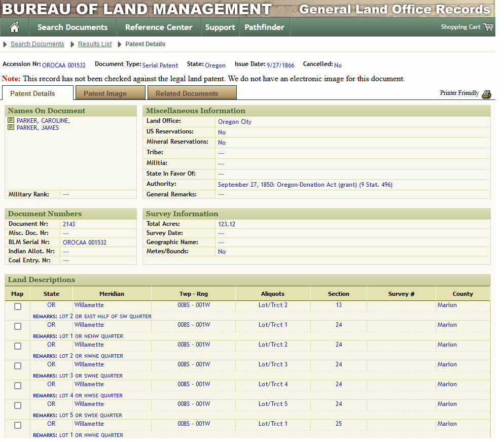Follow the Search Documents breadcrumb link
The width and height of the screenshot is (504, 442).
pos(38,44)
